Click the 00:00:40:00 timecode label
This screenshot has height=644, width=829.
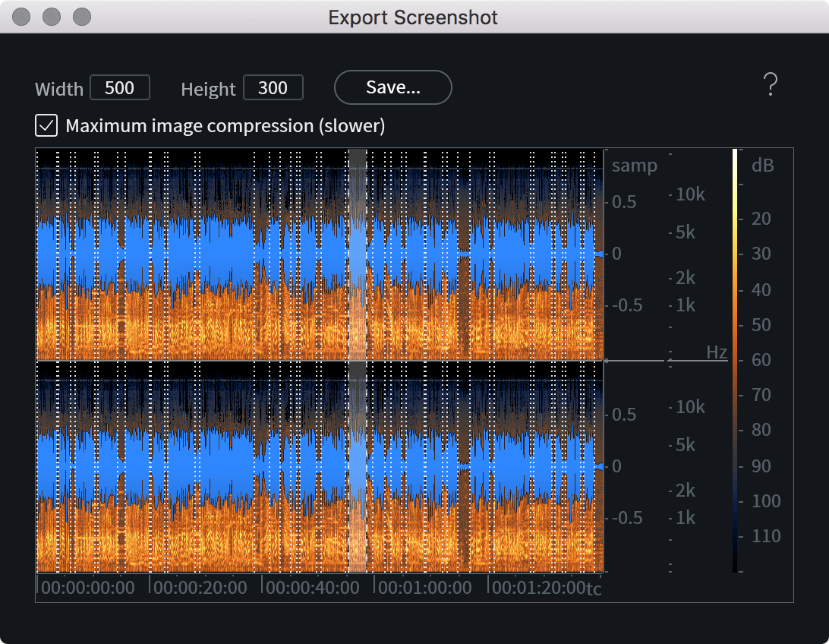(313, 588)
